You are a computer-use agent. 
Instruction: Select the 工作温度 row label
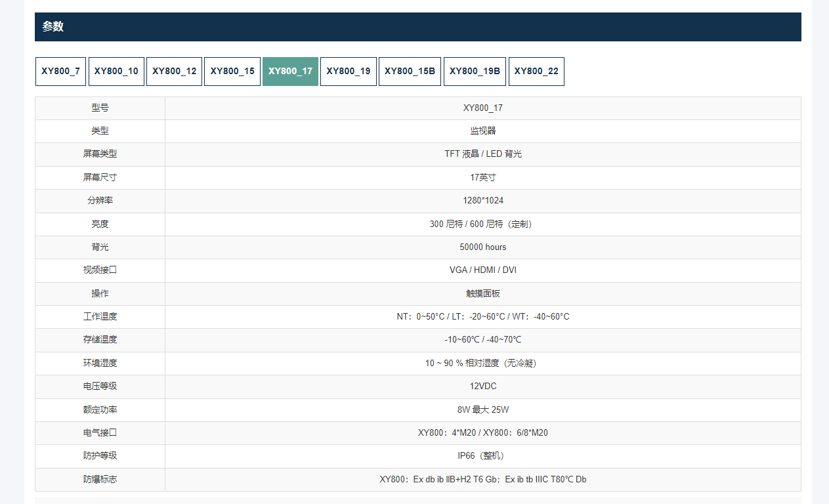pyautogui.click(x=100, y=317)
